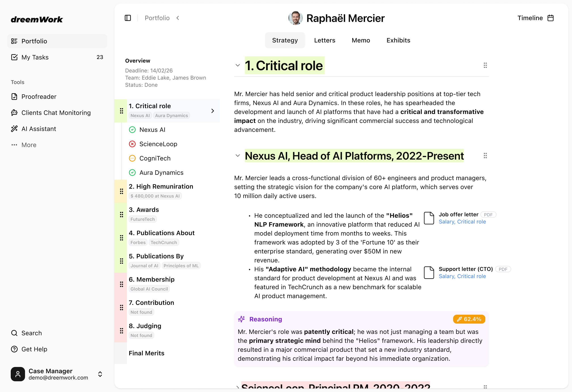Switch to the Letters tab
This screenshot has width=572, height=392.
(325, 40)
